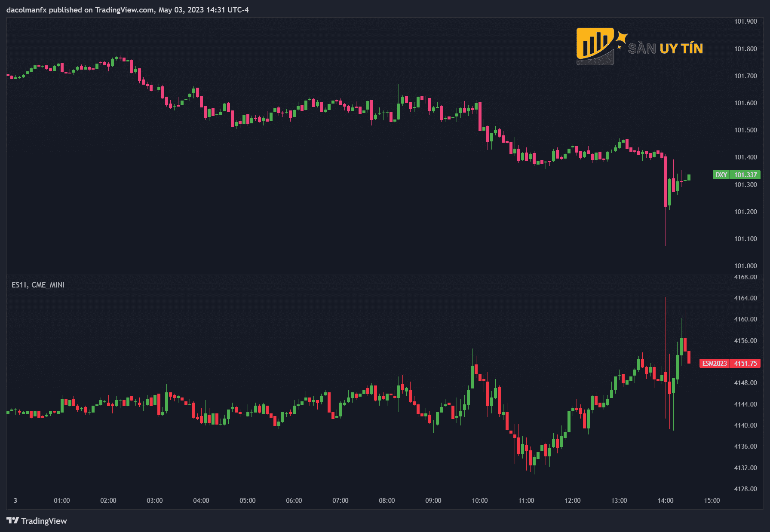Image resolution: width=770 pixels, height=532 pixels.
Task: Click the 4128.00 price scale label
Action: [745, 489]
